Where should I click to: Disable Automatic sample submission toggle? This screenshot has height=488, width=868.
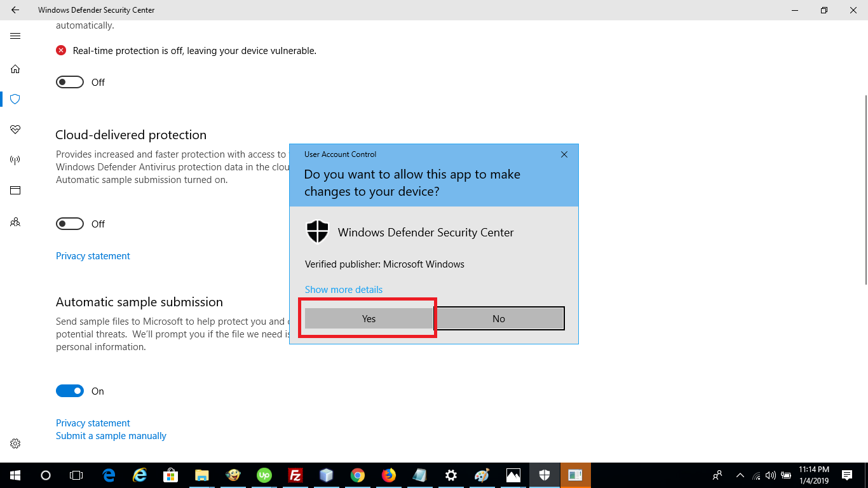click(x=70, y=391)
